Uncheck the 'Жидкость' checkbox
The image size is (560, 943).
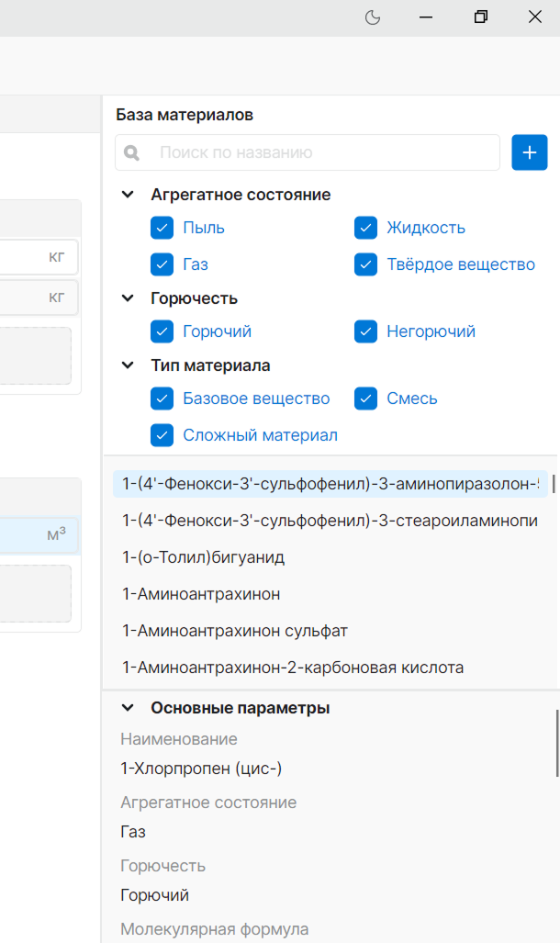click(365, 228)
